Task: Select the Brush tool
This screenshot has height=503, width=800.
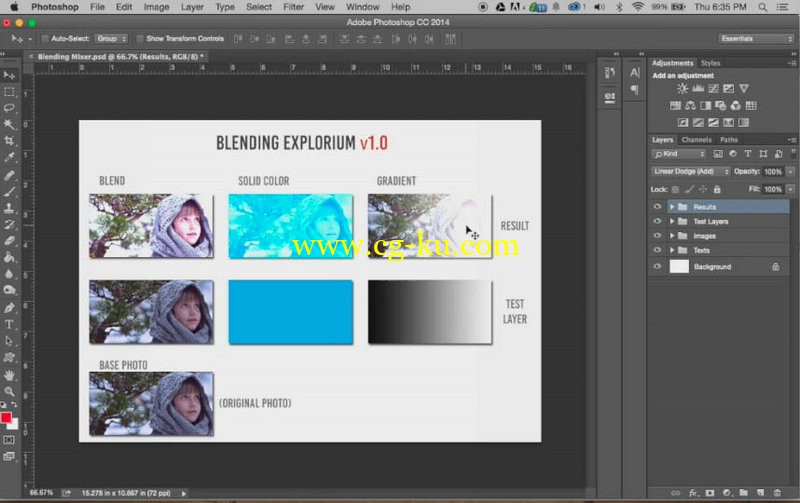Action: click(x=9, y=191)
